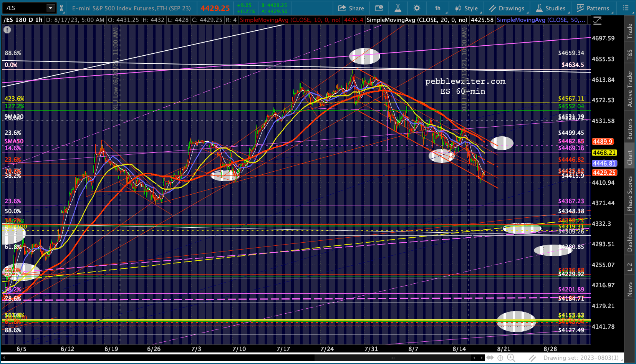Click the symbol link clipboard icon
Image resolution: width=636 pixels, height=364 pixels.
coord(61,8)
